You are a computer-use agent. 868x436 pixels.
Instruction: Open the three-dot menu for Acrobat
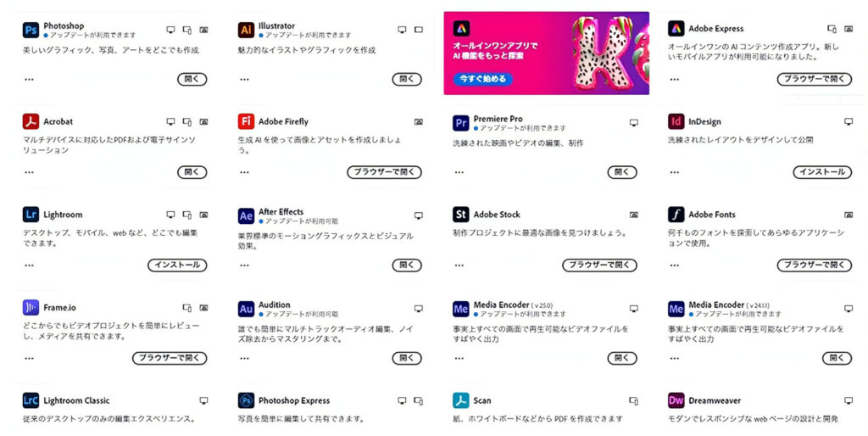30,172
